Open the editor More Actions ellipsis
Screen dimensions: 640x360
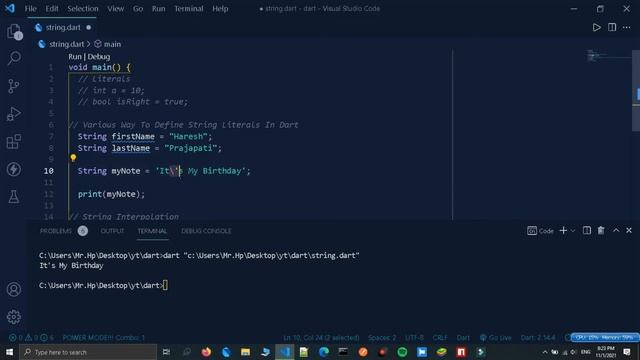[x=627, y=27]
